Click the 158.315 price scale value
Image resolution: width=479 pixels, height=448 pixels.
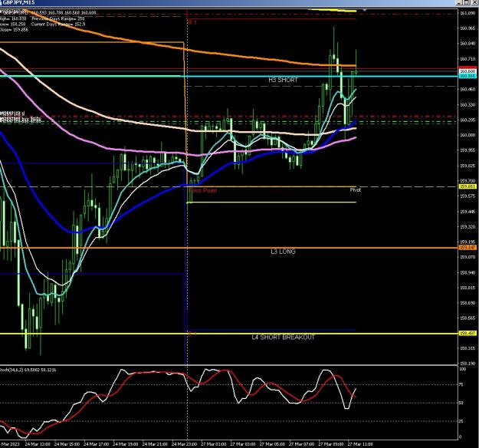468,348
